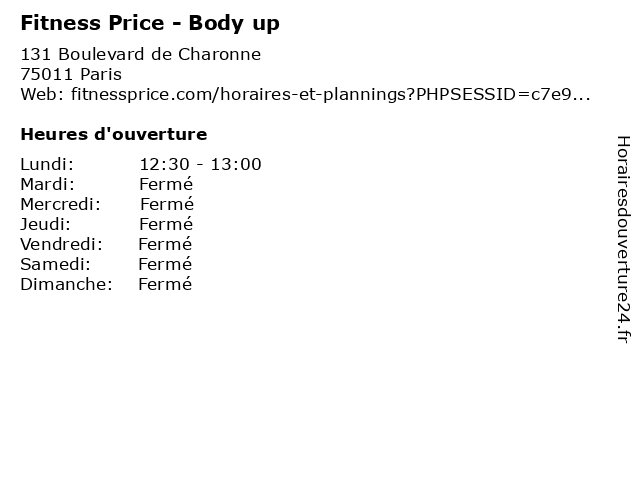Screen dimensions: 640x480
Task: Click the 'Lundi' day label
Action: point(46,164)
